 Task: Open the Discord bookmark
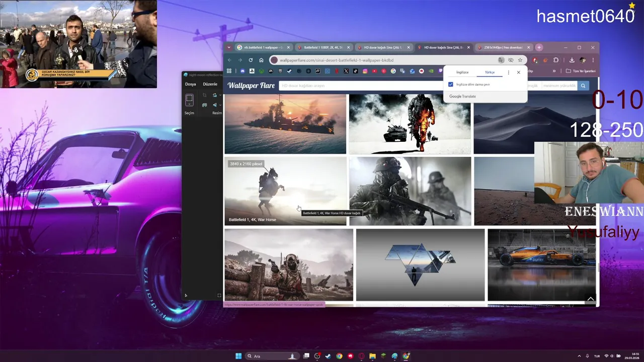[243, 71]
